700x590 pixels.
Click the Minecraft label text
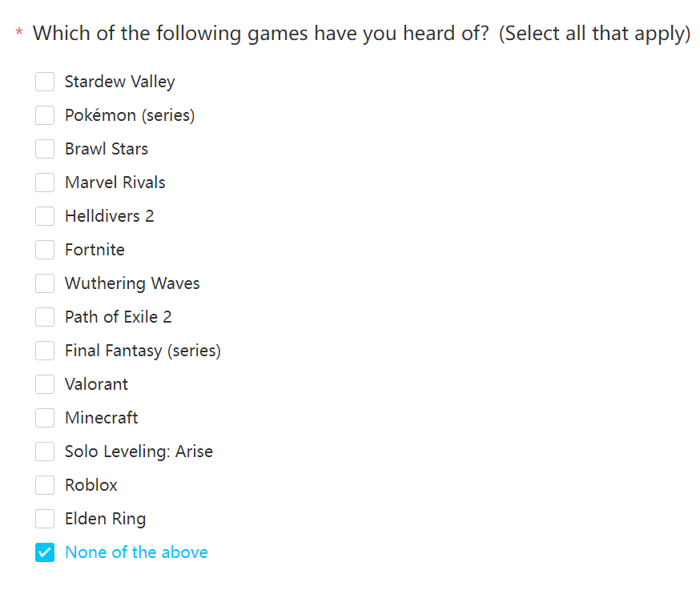[x=102, y=418]
